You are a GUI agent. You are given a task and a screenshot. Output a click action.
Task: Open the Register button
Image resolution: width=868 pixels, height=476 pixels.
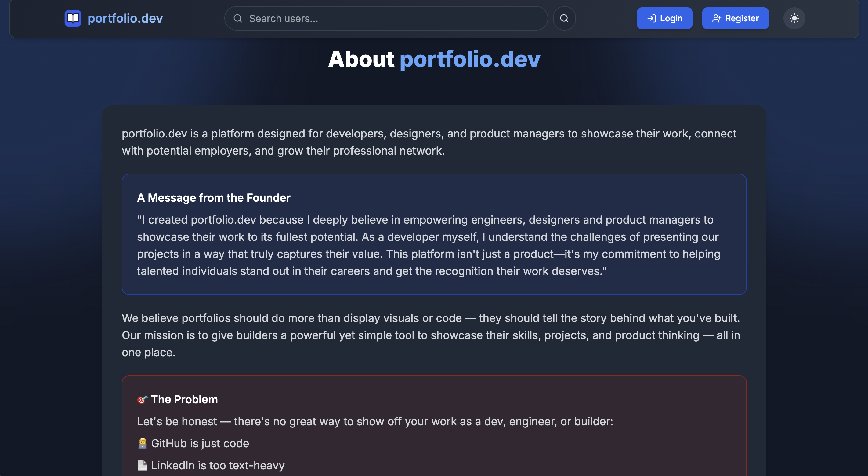(735, 18)
